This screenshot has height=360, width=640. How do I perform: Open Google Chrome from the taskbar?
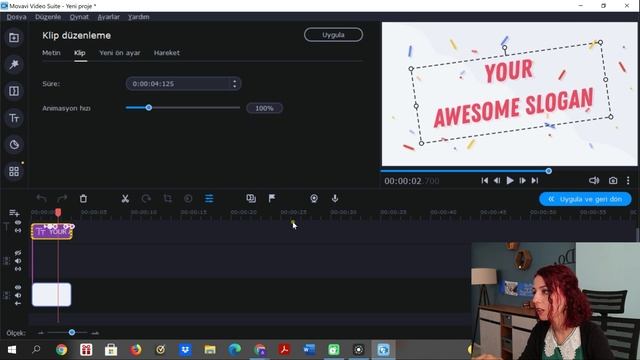[62, 350]
